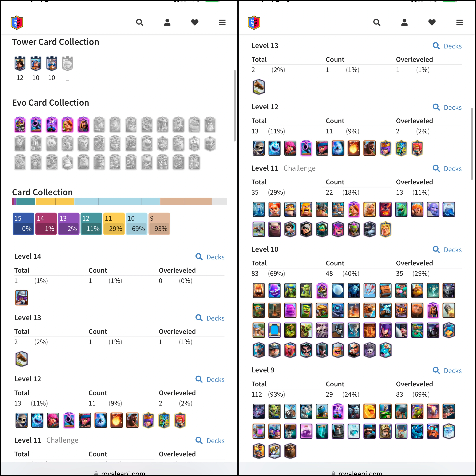476x476 pixels.
Task: Select Evo Cannon in Evo Card Collection
Action: pos(36,125)
